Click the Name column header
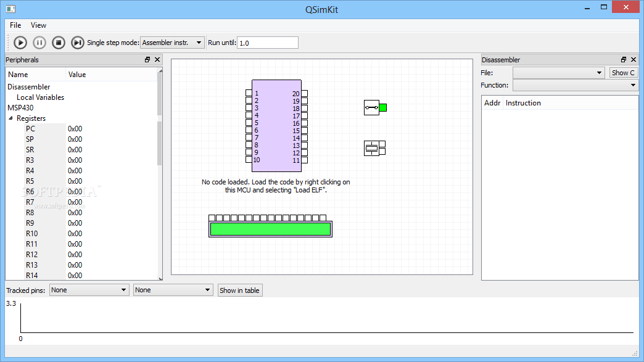This screenshot has height=362, width=644. pos(36,75)
